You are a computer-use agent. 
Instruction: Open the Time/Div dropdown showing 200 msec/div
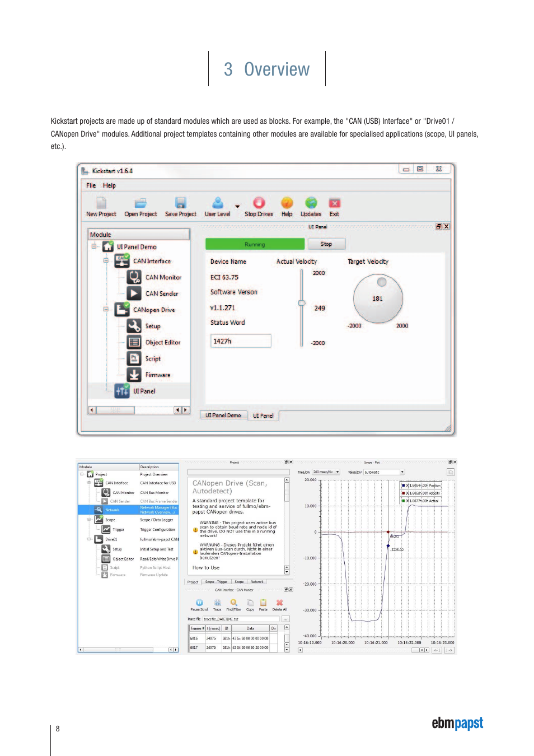tap(326, 472)
